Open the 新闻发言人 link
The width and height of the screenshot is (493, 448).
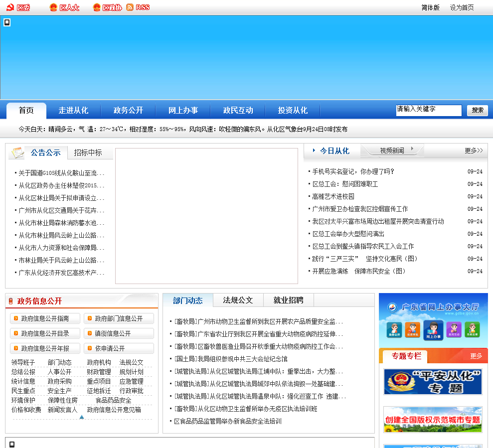pyautogui.click(x=63, y=410)
